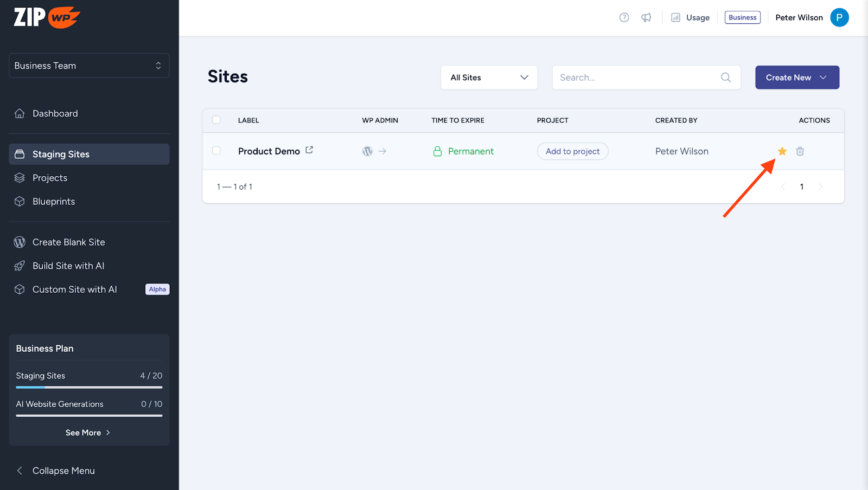868x490 pixels.
Task: Open Usage statistics via chart icon
Action: point(675,17)
